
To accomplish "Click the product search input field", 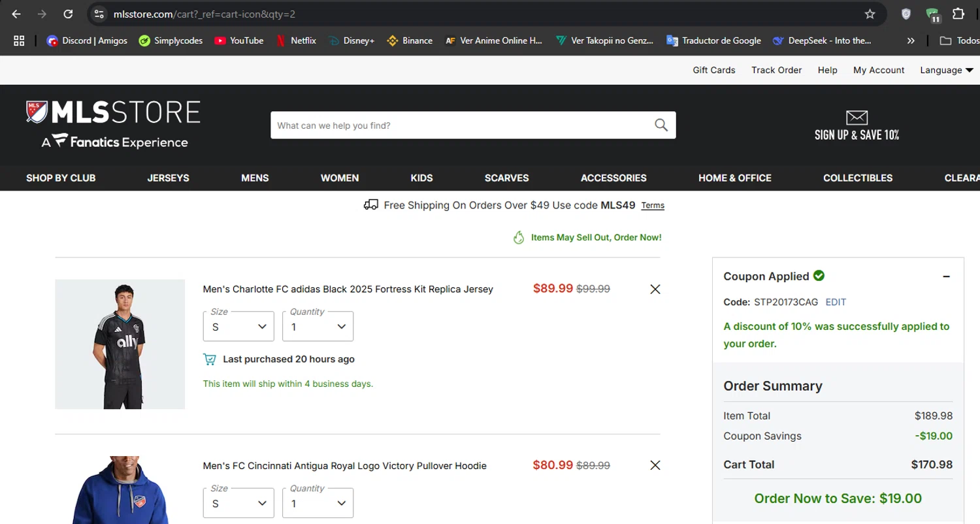I will coord(457,125).
